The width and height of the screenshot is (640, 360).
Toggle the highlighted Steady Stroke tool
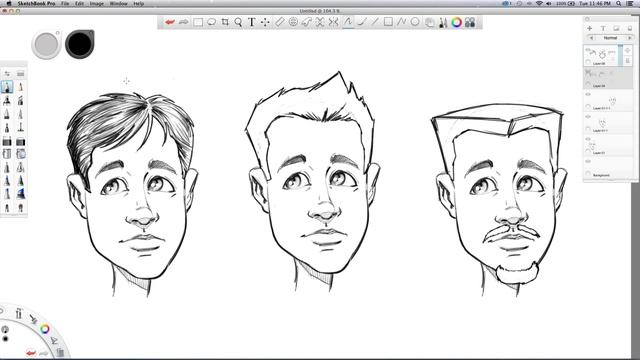click(348, 22)
